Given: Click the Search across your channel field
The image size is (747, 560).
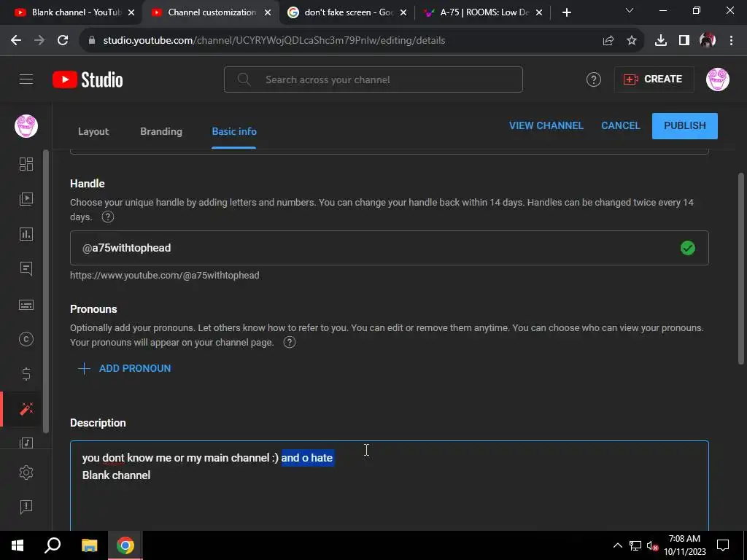Looking at the screenshot, I should click(x=373, y=79).
